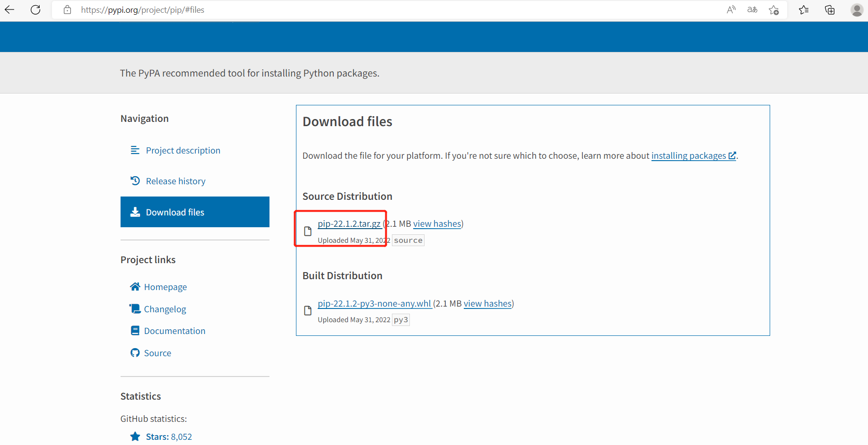Viewport: 868px width, 445px height.
Task: View site info via the padlock icon
Action: tap(68, 9)
